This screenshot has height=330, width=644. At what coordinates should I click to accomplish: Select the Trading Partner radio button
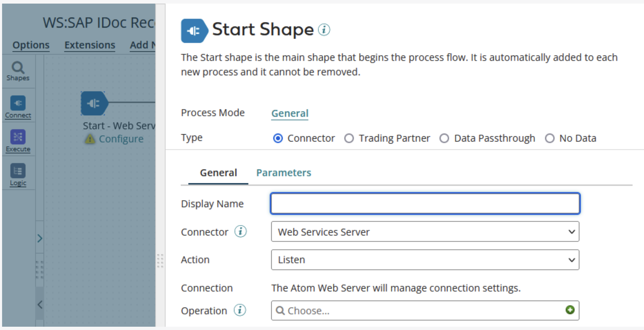click(349, 138)
